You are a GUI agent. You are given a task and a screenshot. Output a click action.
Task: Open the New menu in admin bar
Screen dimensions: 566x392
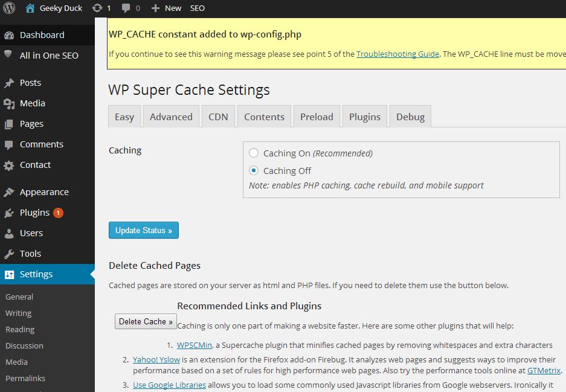click(173, 8)
